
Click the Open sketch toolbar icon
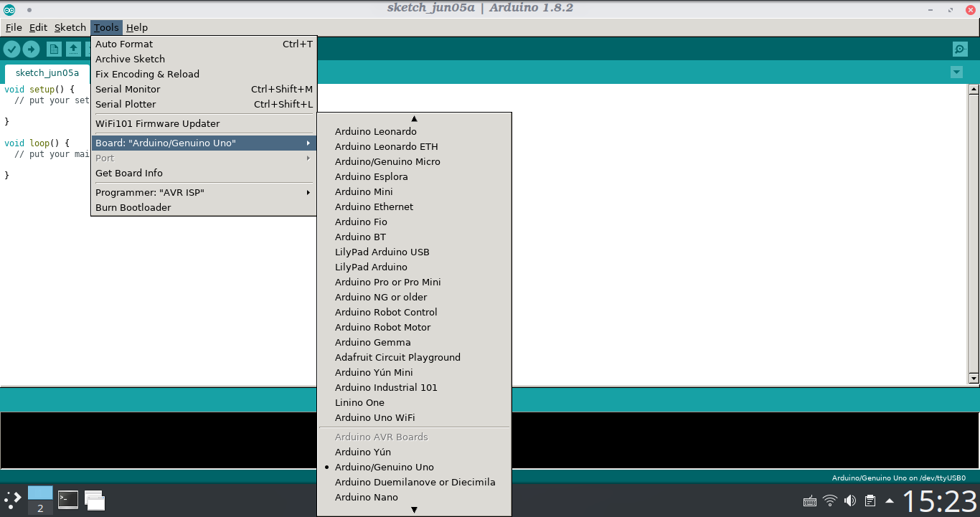73,49
